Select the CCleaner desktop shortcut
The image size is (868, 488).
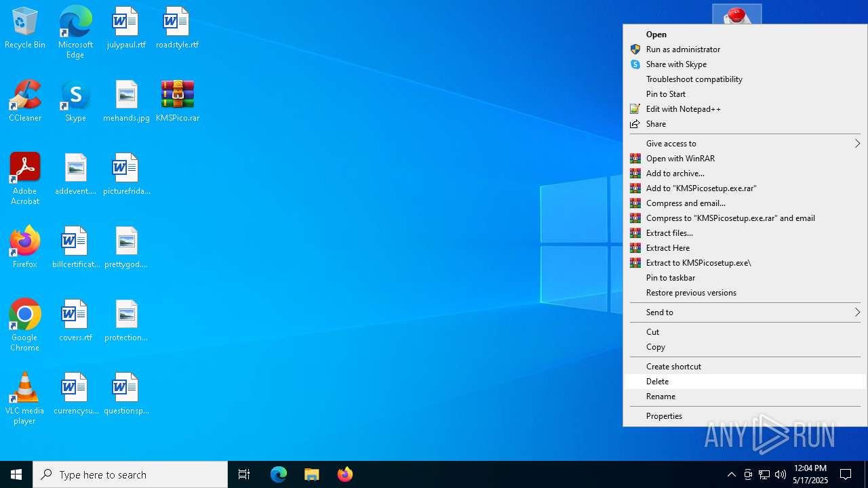coord(25,102)
